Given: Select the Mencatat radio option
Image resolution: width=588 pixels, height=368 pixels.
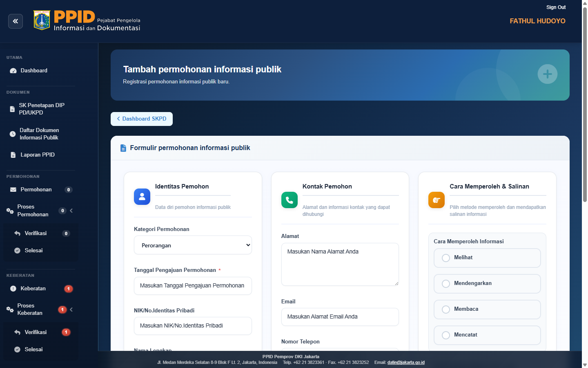Looking at the screenshot, I should coord(446,335).
